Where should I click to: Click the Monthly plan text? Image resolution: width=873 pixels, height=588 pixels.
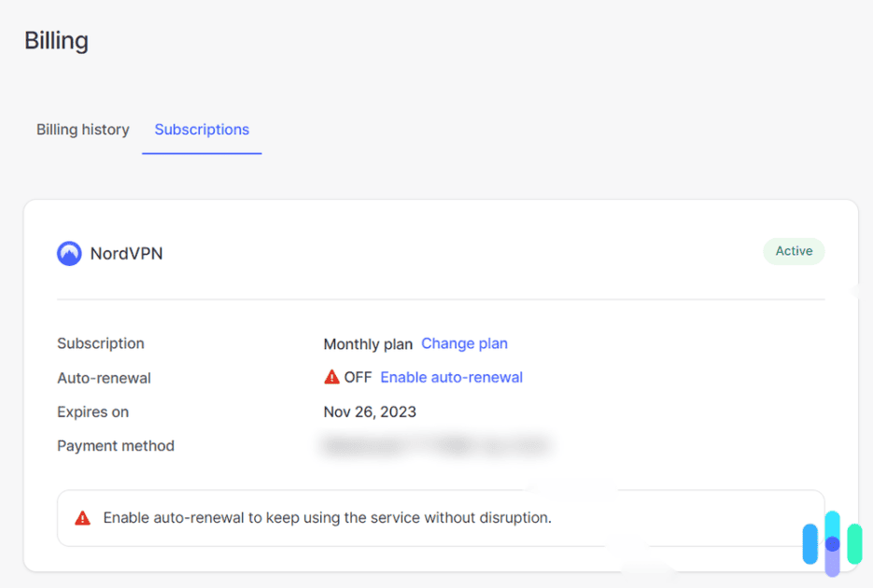click(x=368, y=343)
